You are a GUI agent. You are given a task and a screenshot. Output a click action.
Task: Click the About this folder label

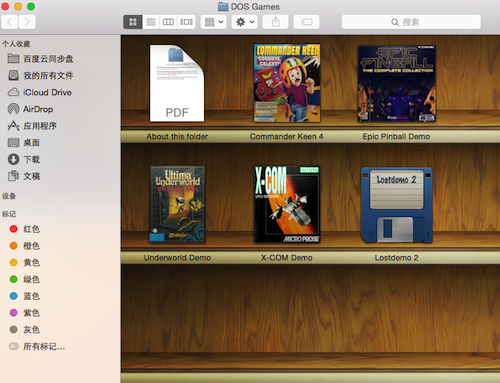pos(177,136)
